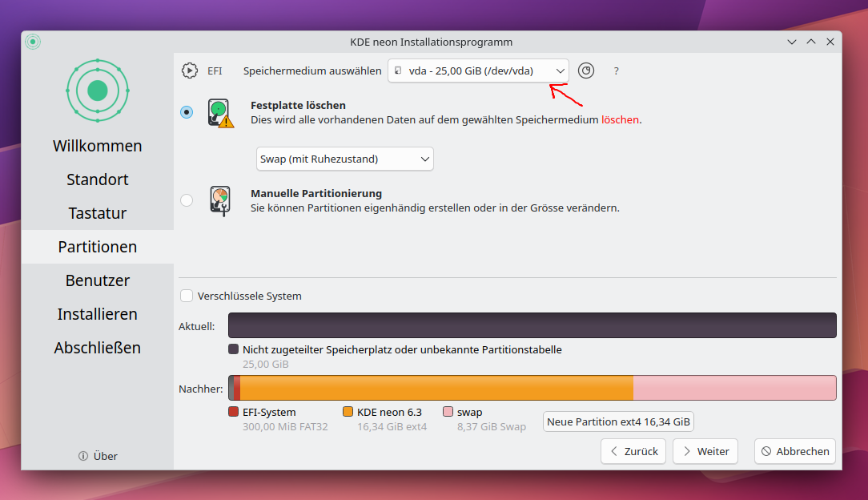This screenshot has height=500, width=868.
Task: Go to the Partitionen step
Action: [x=98, y=247]
